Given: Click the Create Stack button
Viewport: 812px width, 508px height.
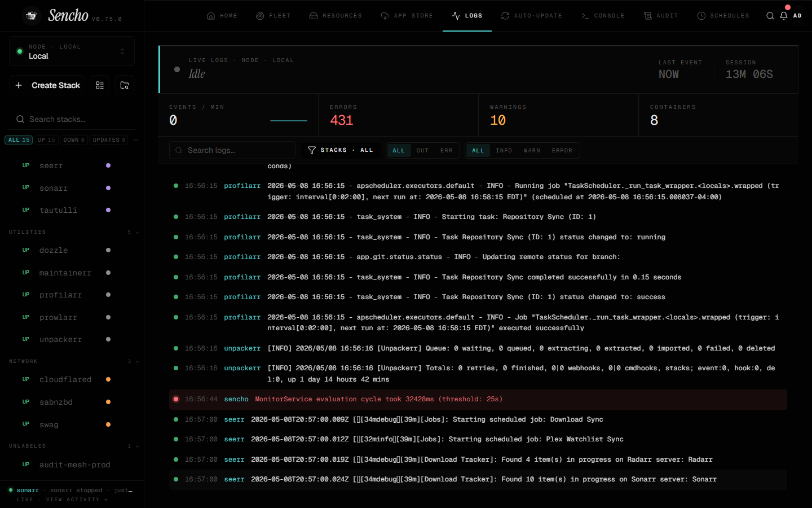Looking at the screenshot, I should click(47, 85).
